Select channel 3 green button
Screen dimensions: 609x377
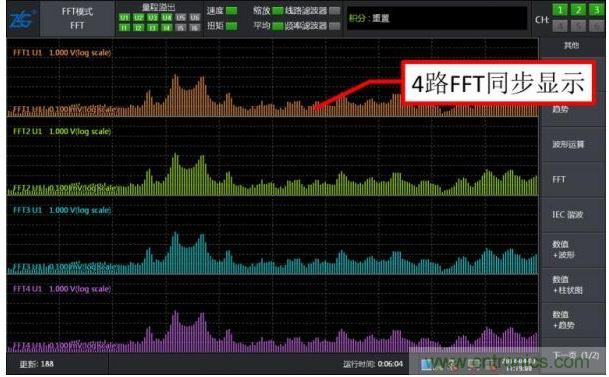tap(596, 10)
